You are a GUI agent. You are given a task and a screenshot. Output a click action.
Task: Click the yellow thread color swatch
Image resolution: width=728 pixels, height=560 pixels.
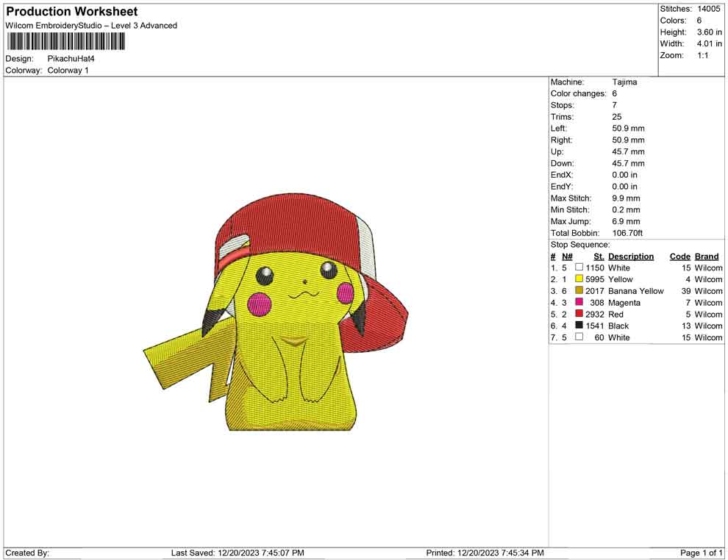tap(579, 279)
